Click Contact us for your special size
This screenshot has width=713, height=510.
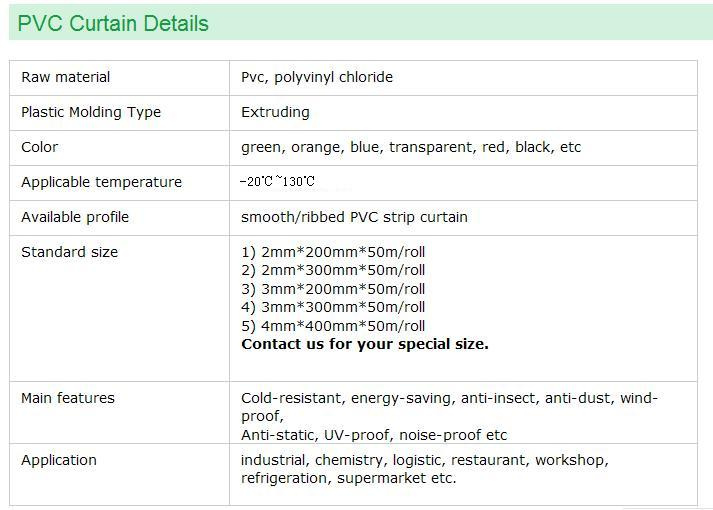coord(365,345)
